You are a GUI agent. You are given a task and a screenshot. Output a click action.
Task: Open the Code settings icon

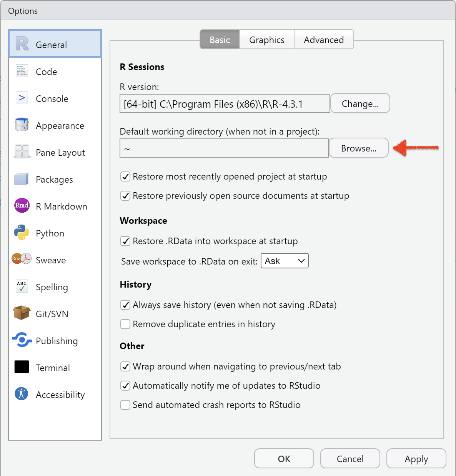pyautogui.click(x=22, y=71)
